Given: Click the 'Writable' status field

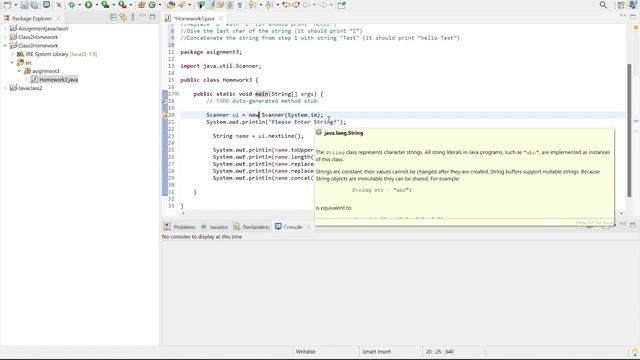Looking at the screenshot, I should tap(305, 351).
